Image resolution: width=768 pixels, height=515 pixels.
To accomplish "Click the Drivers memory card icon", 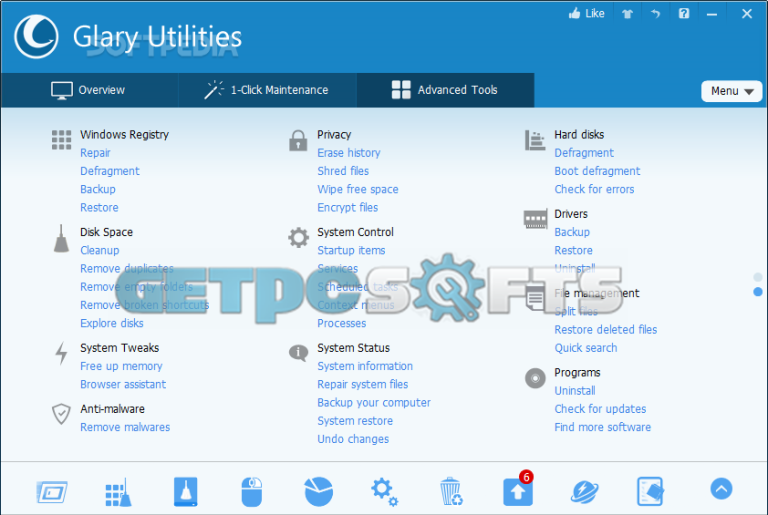I will [535, 219].
